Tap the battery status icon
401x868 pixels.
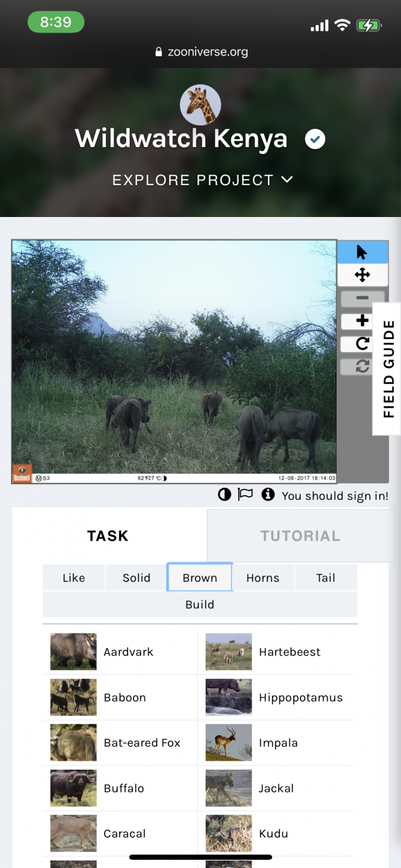tap(370, 26)
